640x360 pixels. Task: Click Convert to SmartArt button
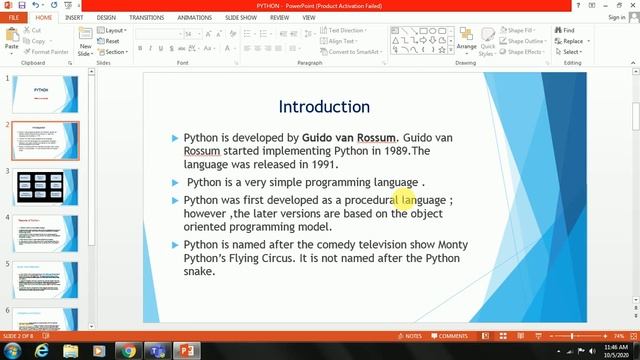[x=351, y=52]
